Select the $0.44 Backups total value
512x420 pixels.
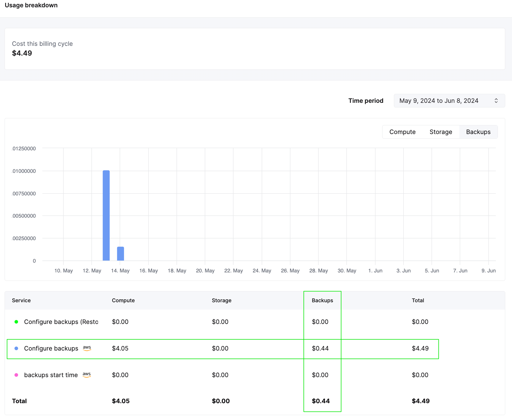click(x=321, y=401)
